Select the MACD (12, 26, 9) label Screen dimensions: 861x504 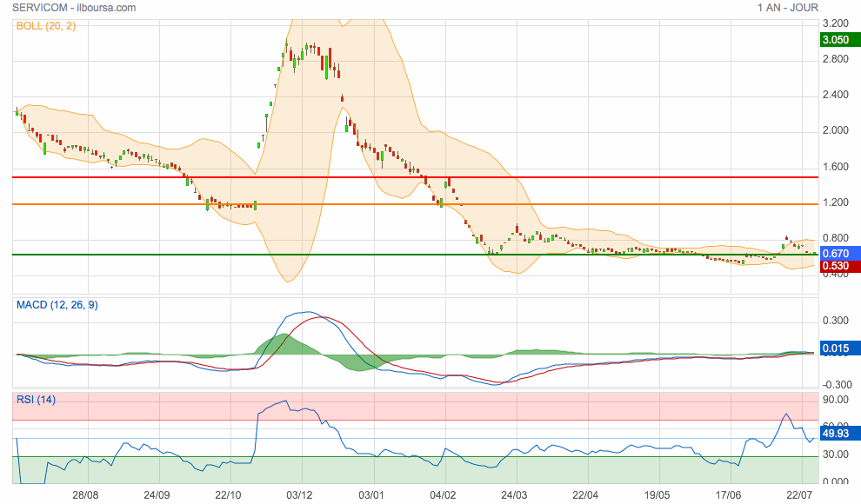pos(57,305)
